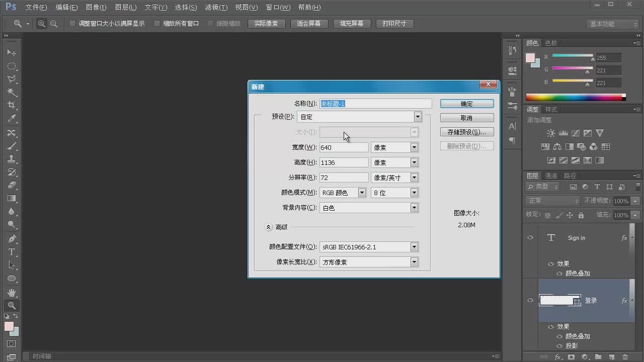Select the Type tool in the toolbox
Screen dimensions: 644x362
tap(12, 252)
